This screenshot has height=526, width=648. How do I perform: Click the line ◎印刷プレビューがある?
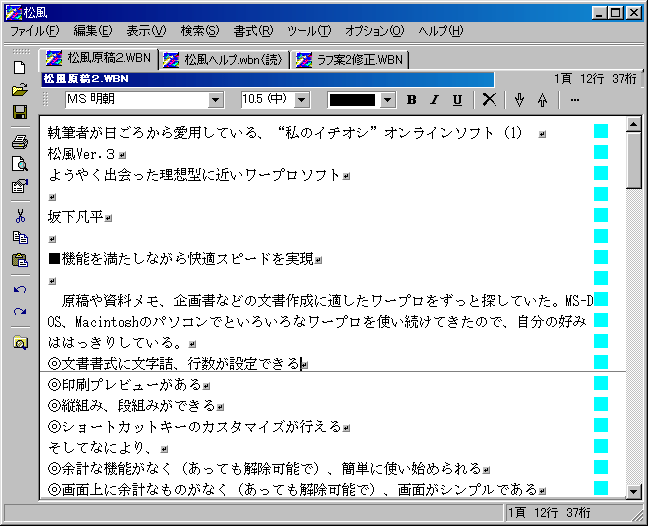[124, 385]
